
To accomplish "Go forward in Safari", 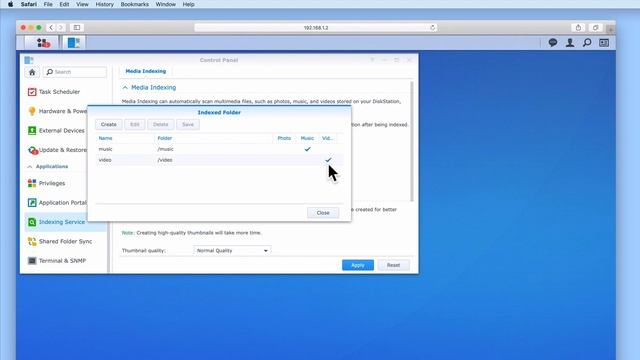I will click(x=61, y=28).
